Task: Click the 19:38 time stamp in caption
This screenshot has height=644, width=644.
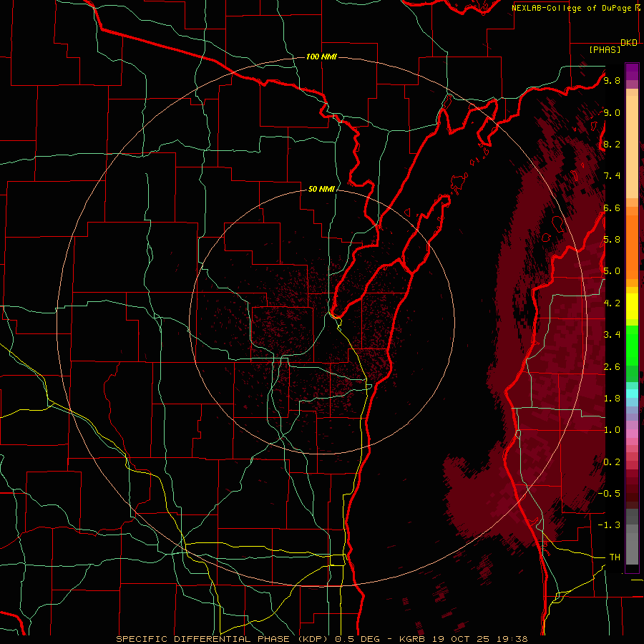Action: tap(512, 639)
